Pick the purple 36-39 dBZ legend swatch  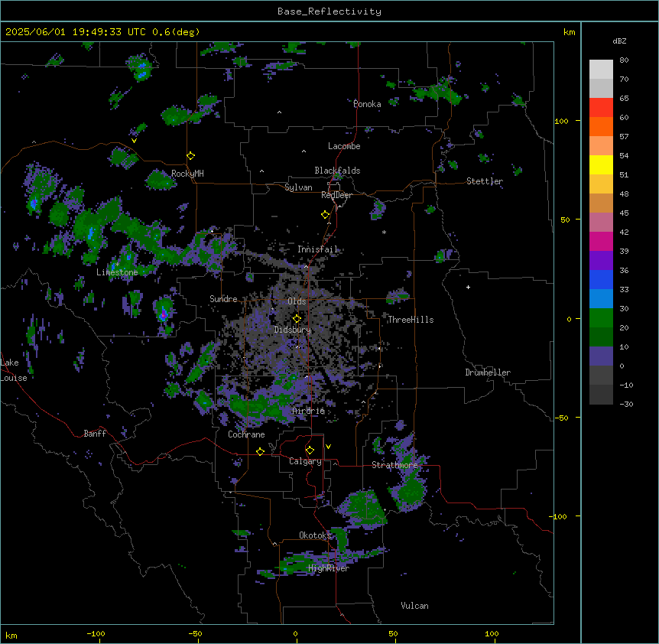click(601, 261)
